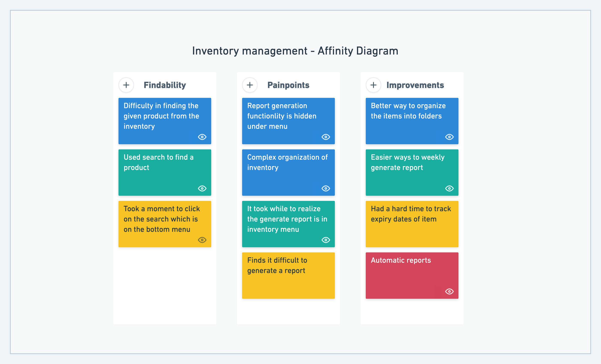Toggle eye on 'Better way to organize' card
The image size is (601, 364).
[x=449, y=137]
